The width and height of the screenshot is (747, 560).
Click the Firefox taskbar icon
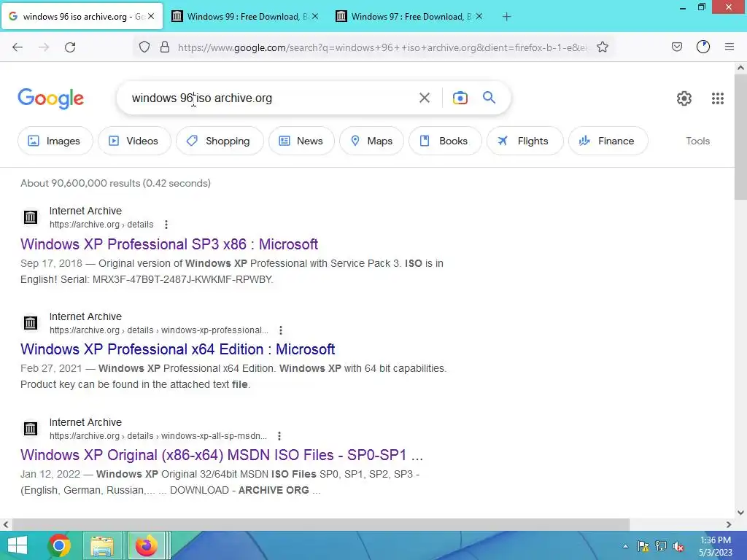(146, 545)
